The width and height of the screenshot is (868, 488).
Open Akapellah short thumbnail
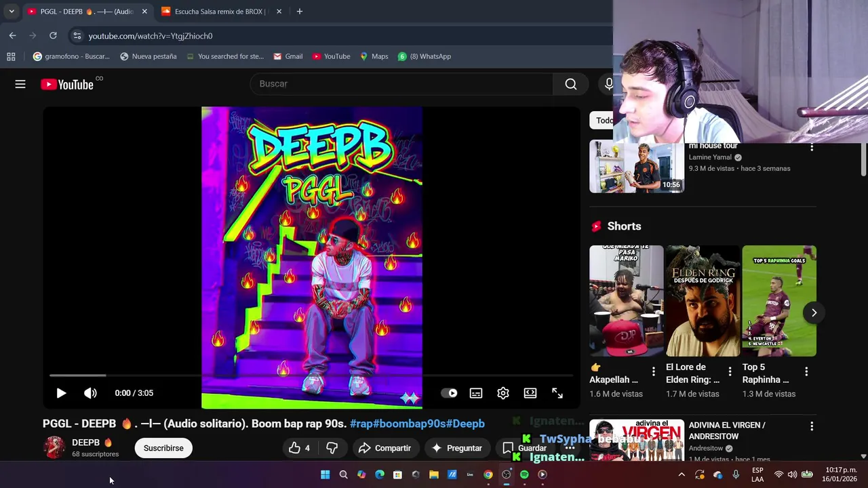(627, 301)
